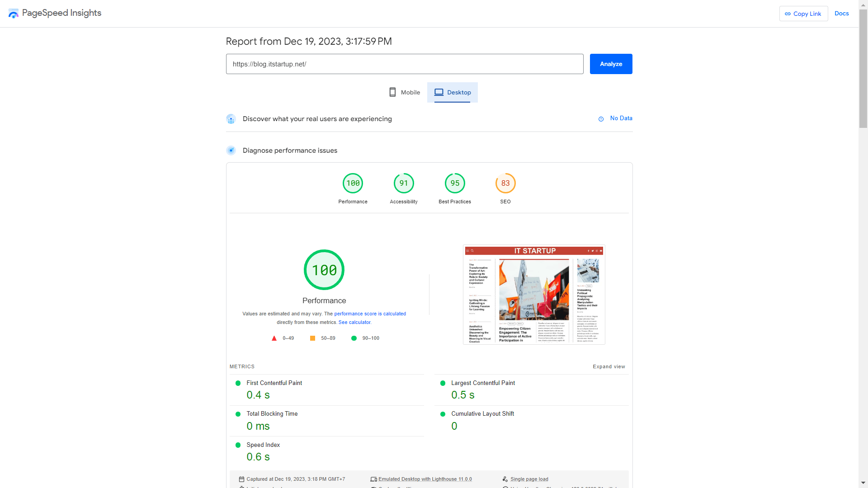
Task: Click the No Data link
Action: coord(621,118)
